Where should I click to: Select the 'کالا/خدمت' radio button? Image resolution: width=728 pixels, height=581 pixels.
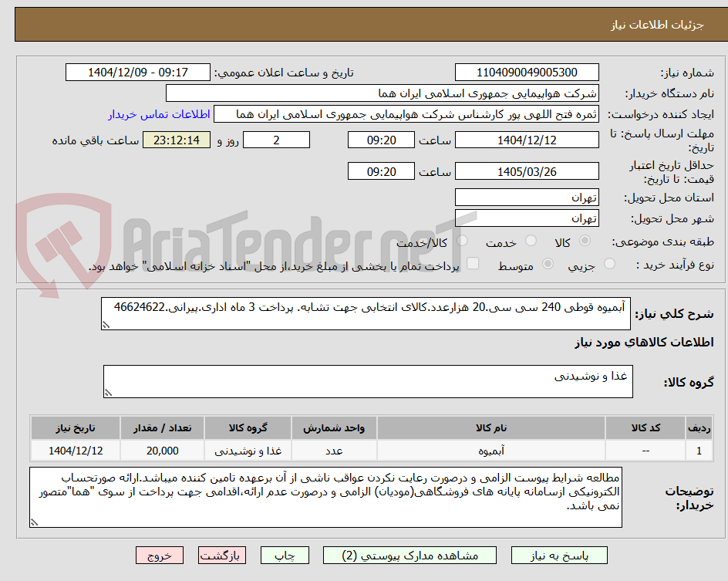[462, 241]
